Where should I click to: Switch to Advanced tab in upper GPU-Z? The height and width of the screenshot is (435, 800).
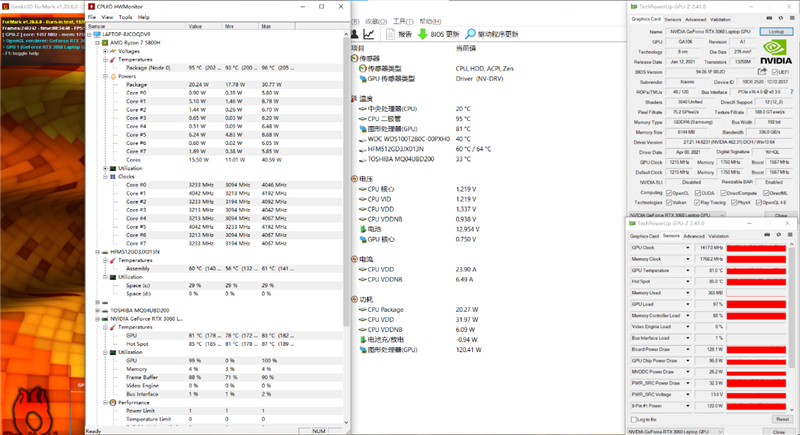click(x=695, y=19)
